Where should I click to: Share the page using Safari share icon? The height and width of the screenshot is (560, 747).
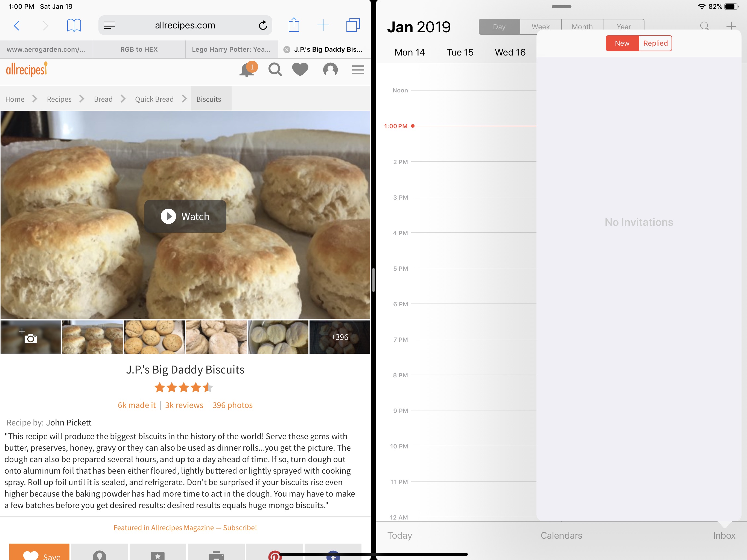pos(294,25)
